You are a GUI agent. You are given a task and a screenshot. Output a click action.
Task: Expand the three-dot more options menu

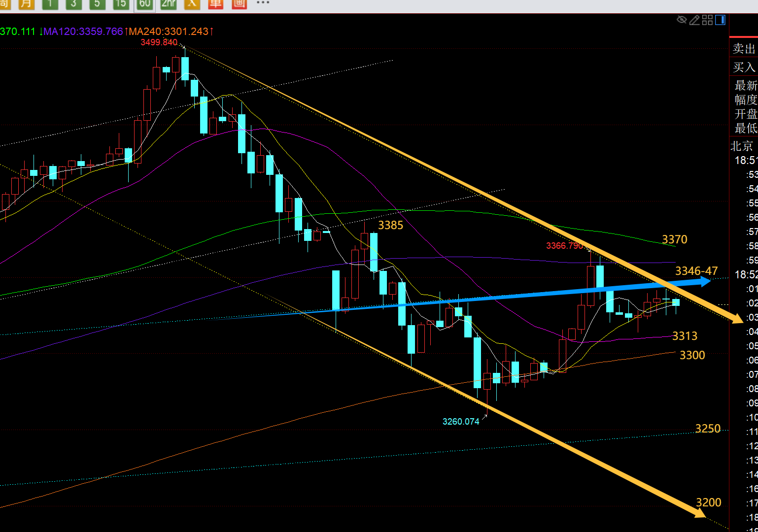(263, 3)
